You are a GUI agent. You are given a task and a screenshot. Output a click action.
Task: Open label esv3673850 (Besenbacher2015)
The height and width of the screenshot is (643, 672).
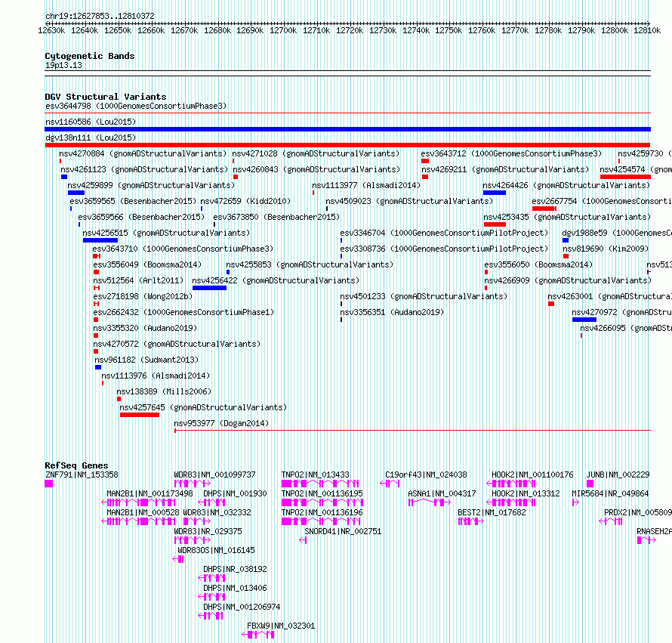276,217
